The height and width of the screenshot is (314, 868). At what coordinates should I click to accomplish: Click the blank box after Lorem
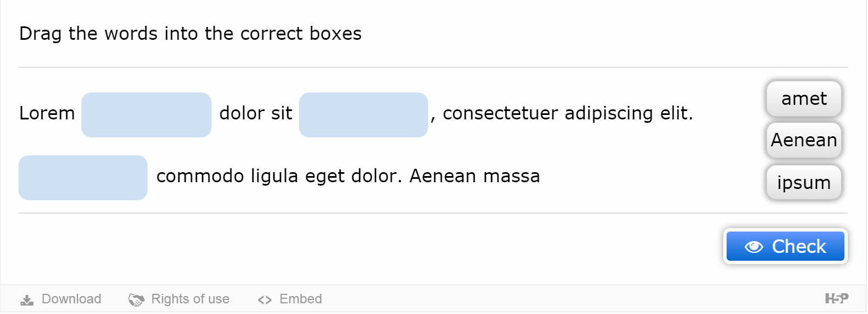tap(146, 115)
